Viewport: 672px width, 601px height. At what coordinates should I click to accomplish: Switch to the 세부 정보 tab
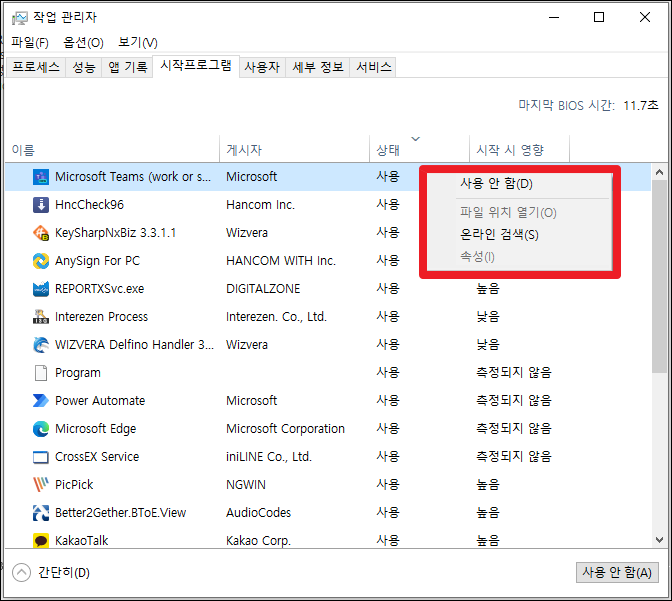(x=318, y=67)
